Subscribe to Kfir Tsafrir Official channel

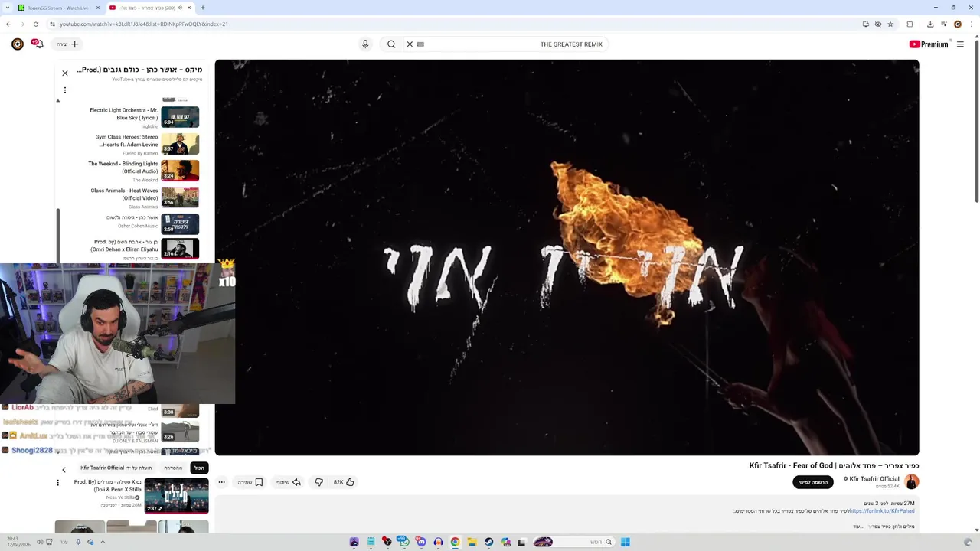(813, 482)
